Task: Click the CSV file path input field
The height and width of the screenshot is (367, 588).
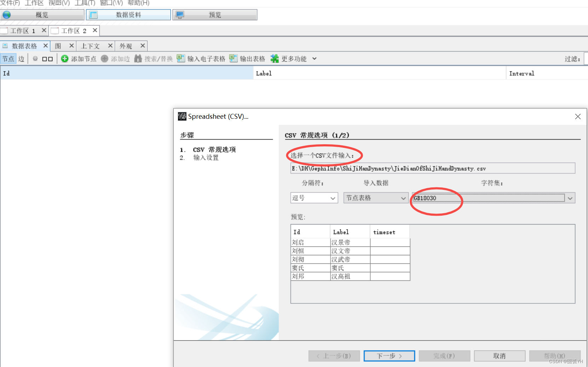Action: [432, 168]
